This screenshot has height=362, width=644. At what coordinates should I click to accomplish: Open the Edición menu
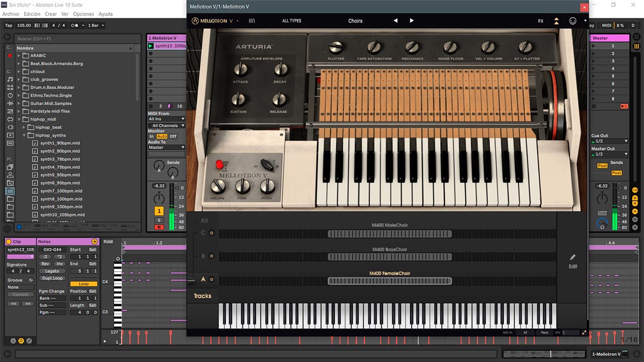pyautogui.click(x=32, y=14)
